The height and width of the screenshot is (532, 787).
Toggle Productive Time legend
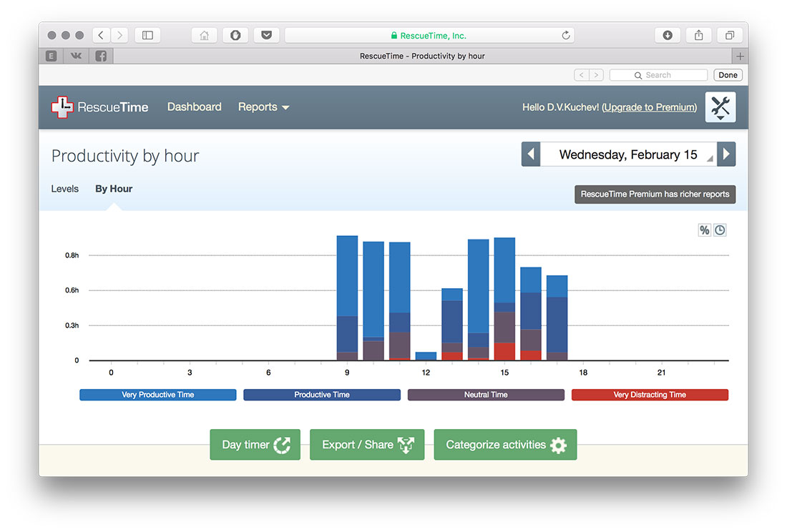pos(322,395)
